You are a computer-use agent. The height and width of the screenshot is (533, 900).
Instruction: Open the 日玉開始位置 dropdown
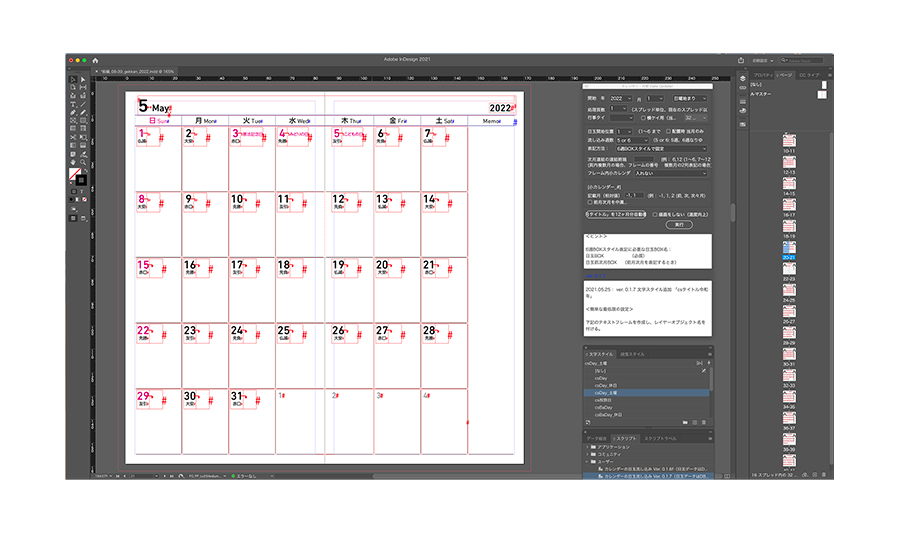coord(624,131)
